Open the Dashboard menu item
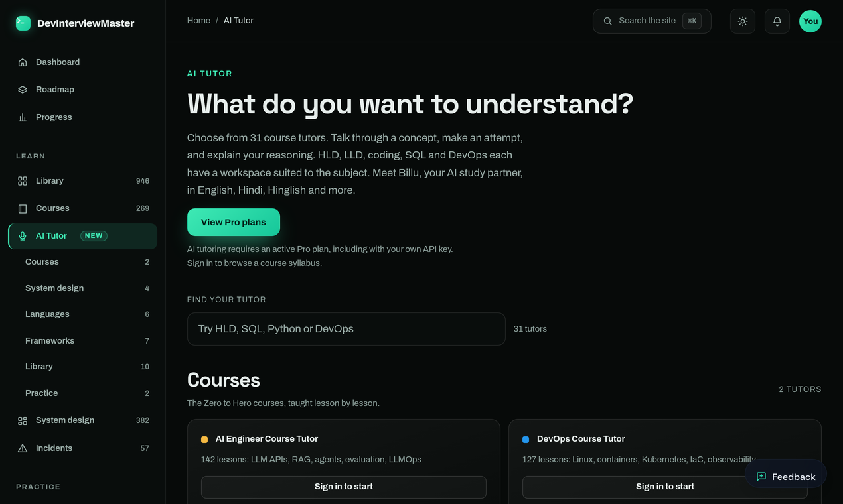Viewport: 843px width, 504px height. (x=83, y=62)
